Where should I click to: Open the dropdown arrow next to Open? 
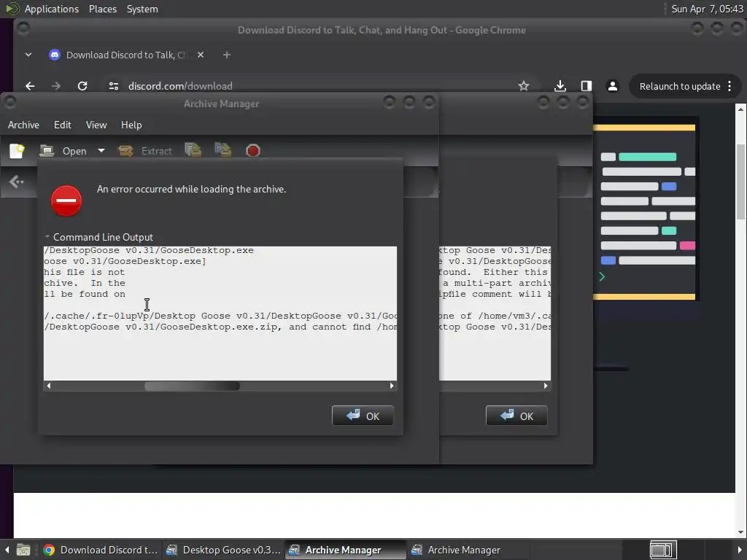101,150
